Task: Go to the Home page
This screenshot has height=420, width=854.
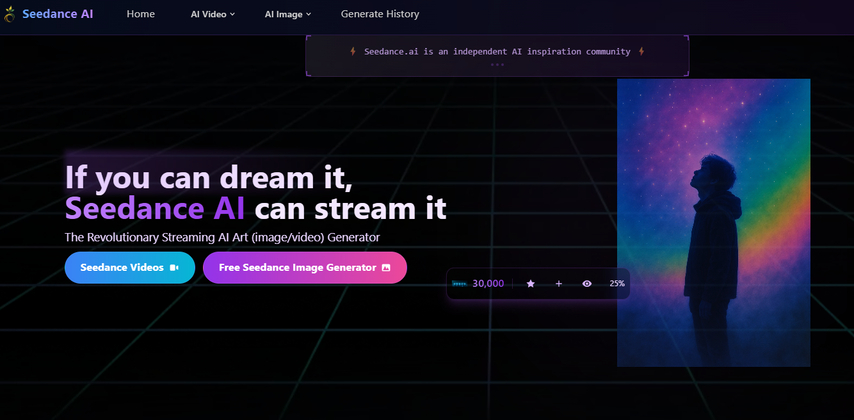Action: (x=141, y=14)
